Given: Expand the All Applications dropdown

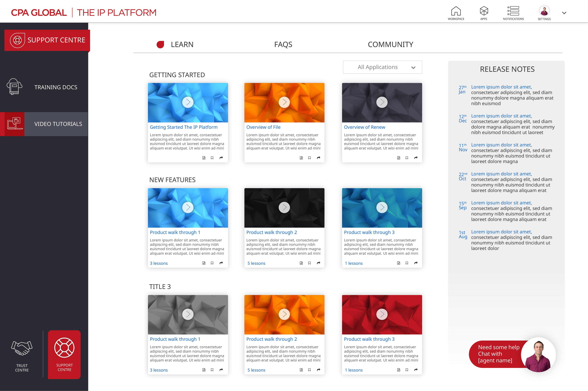Looking at the screenshot, I should [382, 67].
